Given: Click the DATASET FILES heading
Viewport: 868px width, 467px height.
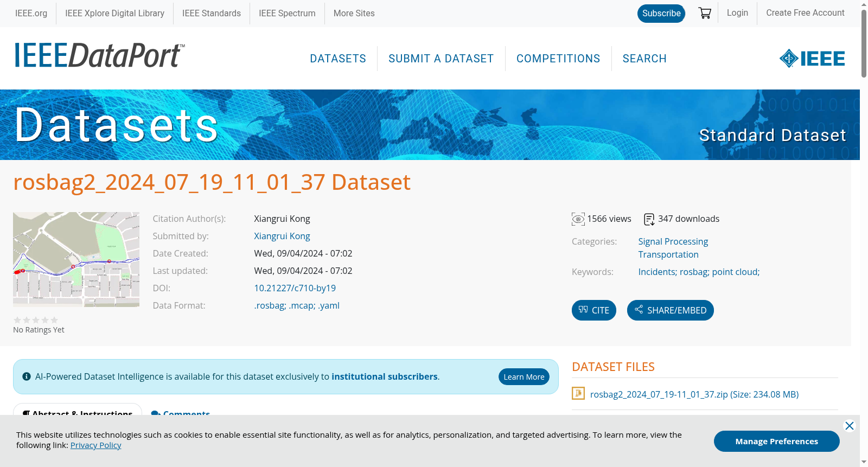Looking at the screenshot, I should point(613,367).
